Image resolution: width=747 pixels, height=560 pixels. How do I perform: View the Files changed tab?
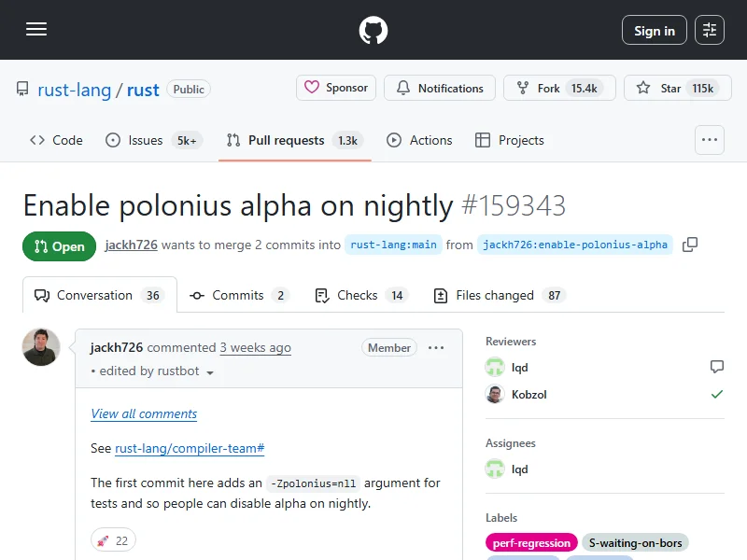500,295
